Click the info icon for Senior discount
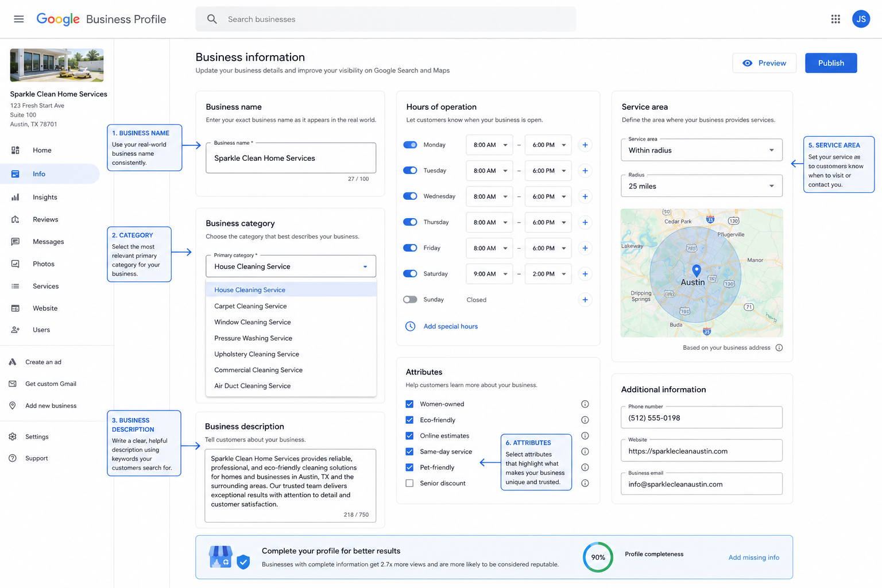Screen dimensions: 882x588 [x=585, y=483]
